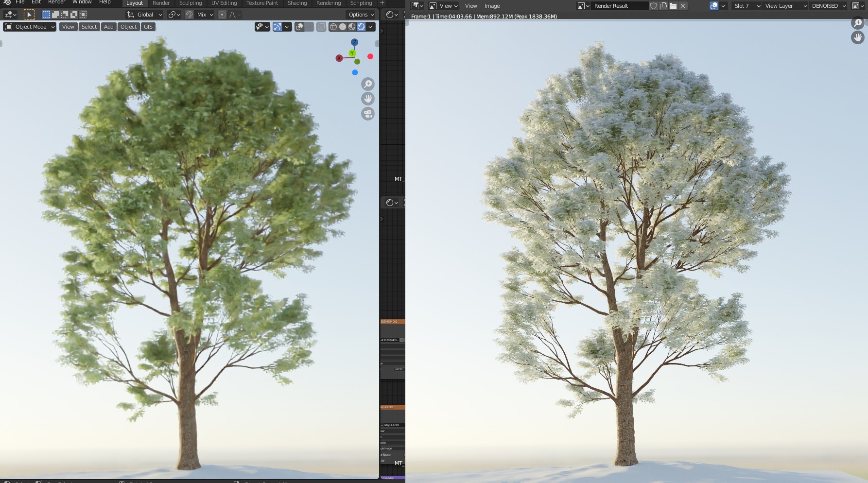Open the Global transform orientation dropdown
Screen dimensions: 868x483
(x=144, y=15)
